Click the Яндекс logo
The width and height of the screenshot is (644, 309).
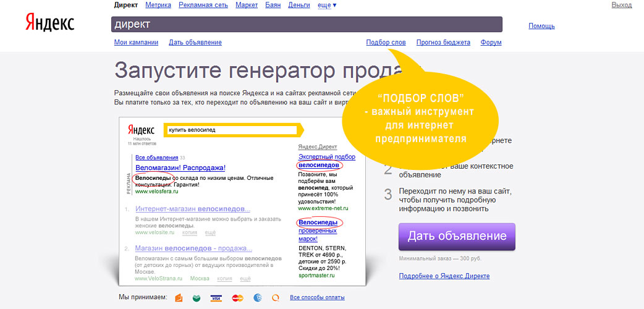click(49, 22)
